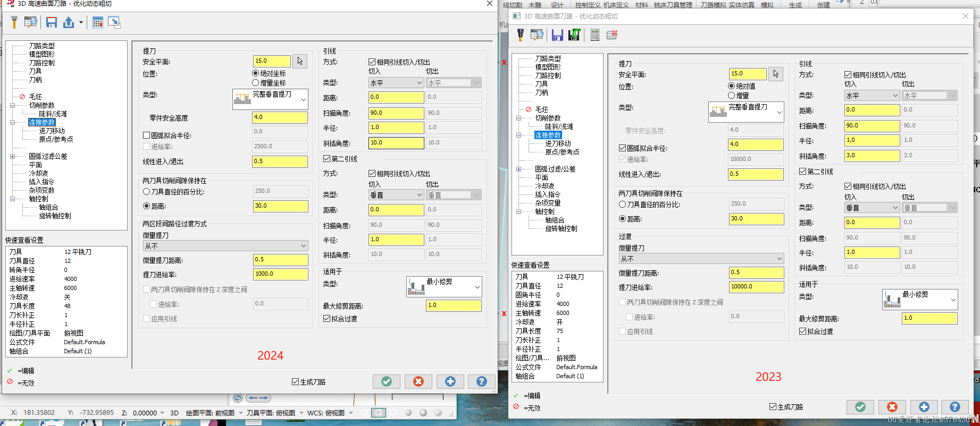
Task: Click 提刀进给率 10000.0 field in right dialog
Action: pyautogui.click(x=756, y=287)
